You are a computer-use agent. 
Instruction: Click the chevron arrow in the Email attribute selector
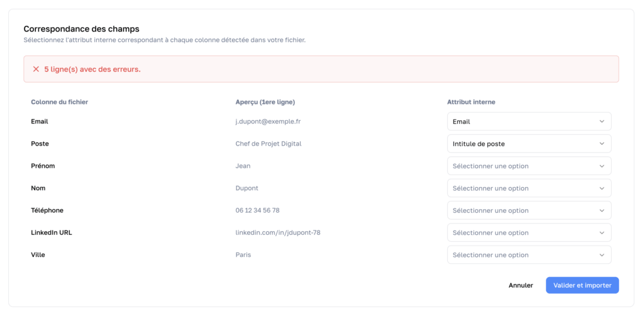[602, 122]
